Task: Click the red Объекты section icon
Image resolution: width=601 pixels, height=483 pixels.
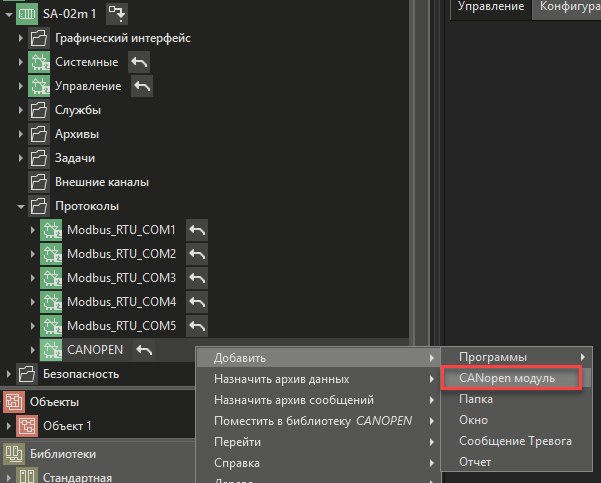Action: pos(14,402)
